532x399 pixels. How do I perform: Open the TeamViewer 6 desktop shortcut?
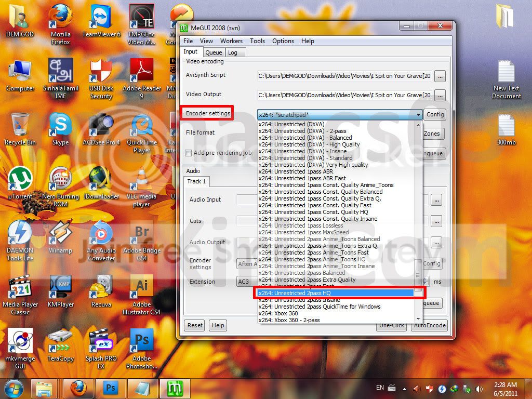click(x=101, y=20)
